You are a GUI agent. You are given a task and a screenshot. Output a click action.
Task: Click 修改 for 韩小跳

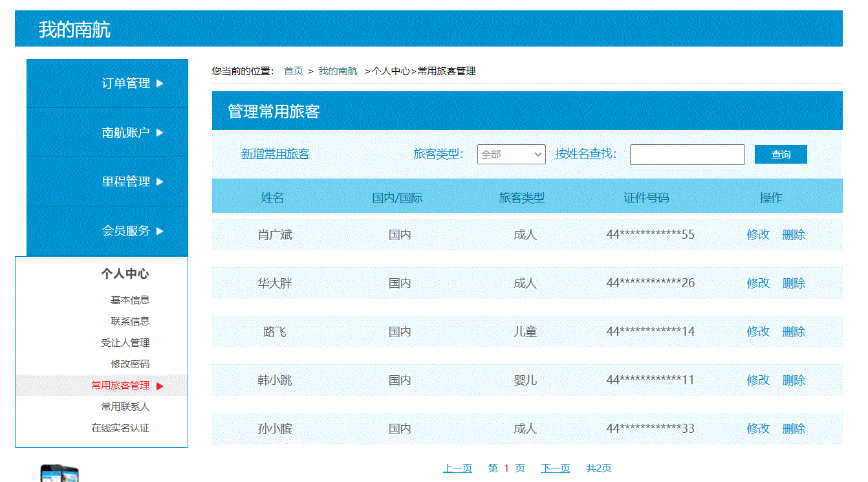pos(758,380)
